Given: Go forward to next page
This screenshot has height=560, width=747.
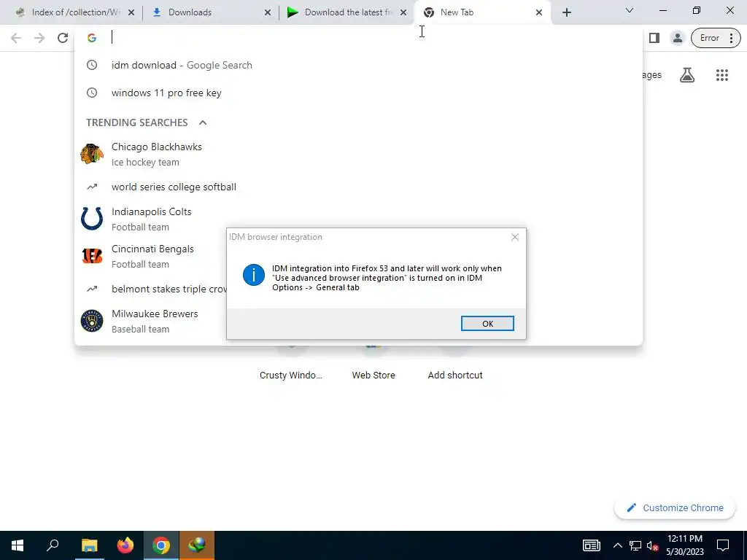Looking at the screenshot, I should (x=39, y=38).
